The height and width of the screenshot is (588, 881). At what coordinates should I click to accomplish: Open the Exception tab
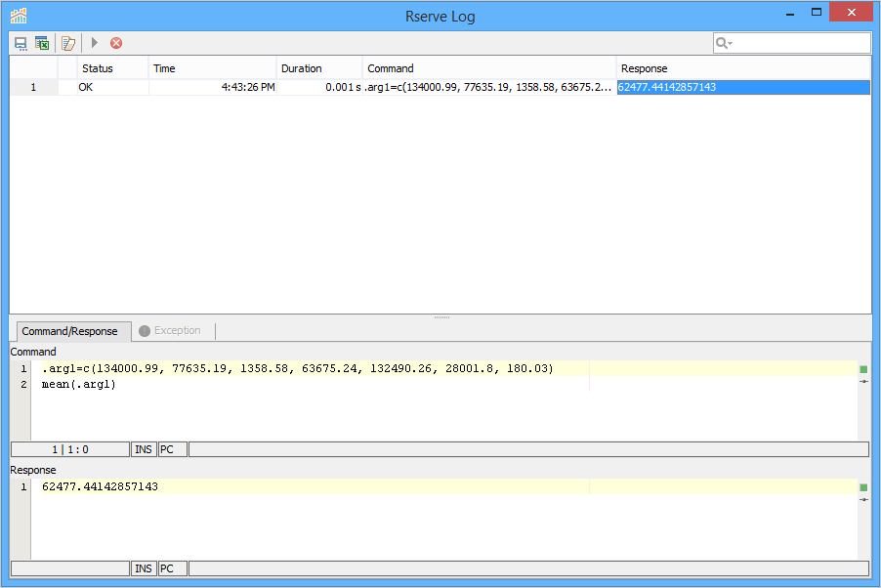pos(170,330)
